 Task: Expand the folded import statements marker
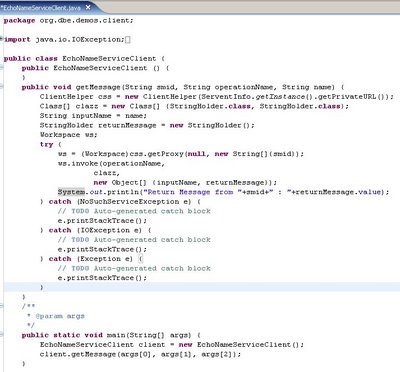tap(2, 39)
